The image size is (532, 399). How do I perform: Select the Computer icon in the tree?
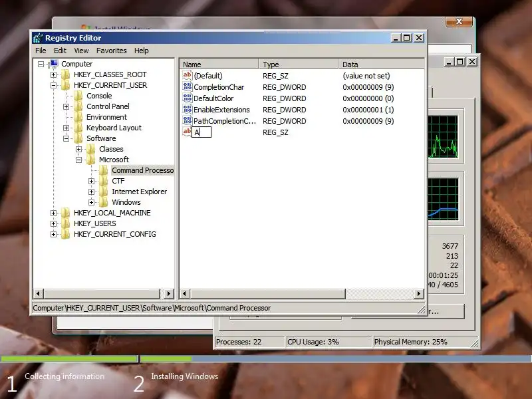pos(53,64)
